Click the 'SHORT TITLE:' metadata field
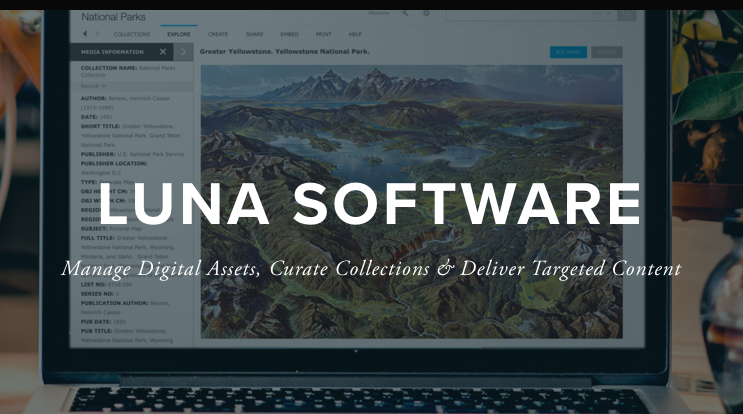The width and height of the screenshot is (743, 414). click(x=130, y=135)
